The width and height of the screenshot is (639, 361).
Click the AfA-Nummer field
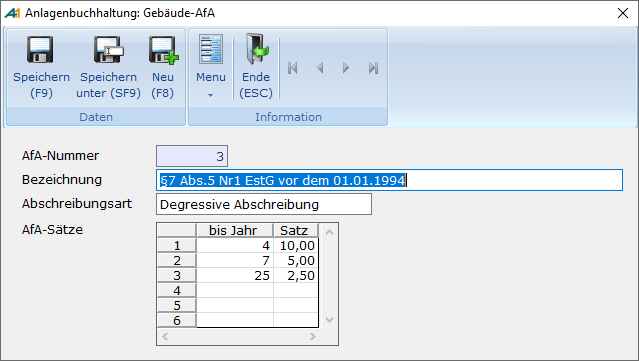192,156
